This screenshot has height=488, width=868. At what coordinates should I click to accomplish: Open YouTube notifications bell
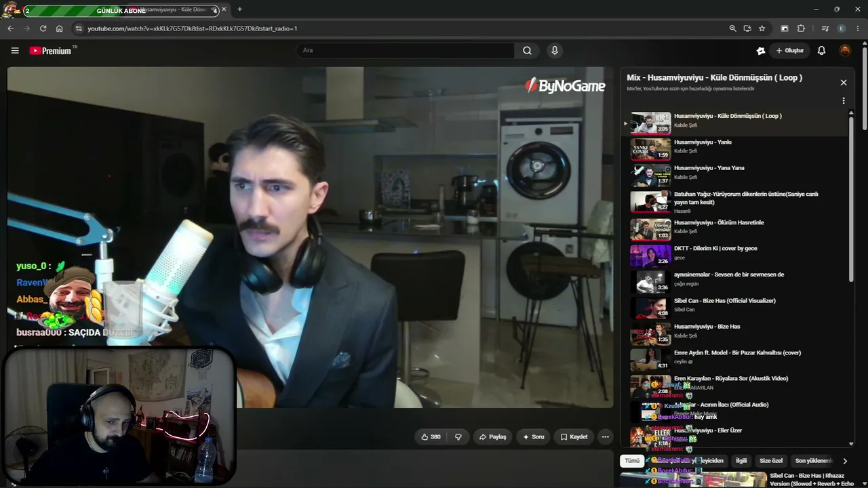tap(821, 50)
